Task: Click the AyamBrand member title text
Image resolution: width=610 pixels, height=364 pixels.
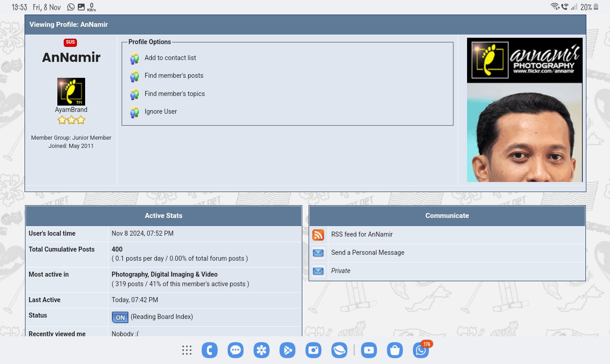Action: [71, 110]
